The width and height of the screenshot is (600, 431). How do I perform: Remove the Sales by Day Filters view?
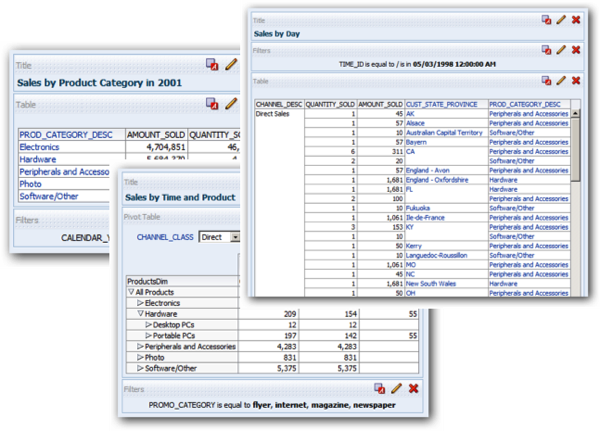coord(576,50)
